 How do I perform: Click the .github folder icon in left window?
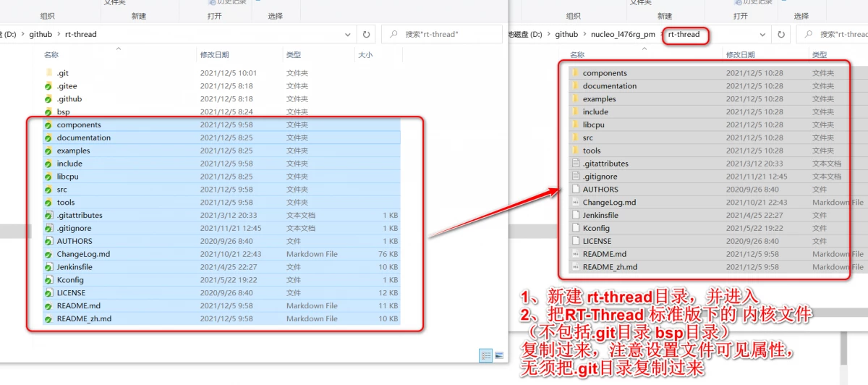48,99
